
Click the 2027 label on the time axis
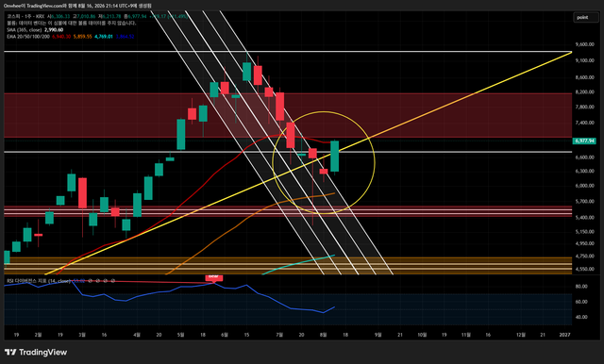(x=564, y=335)
